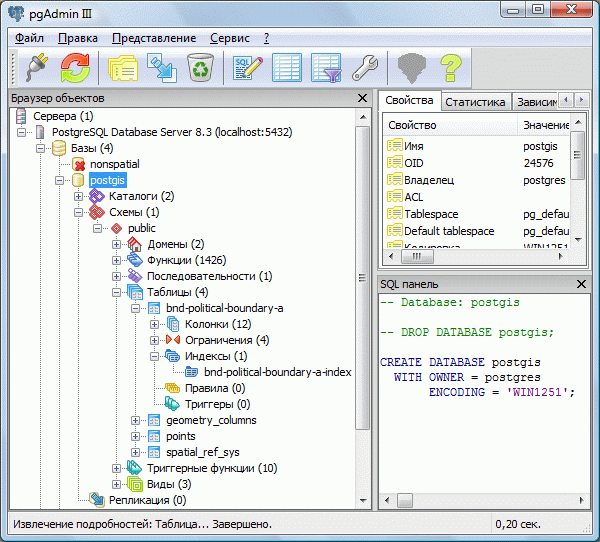Expand the Каталоги (2) node
Image resolution: width=600 pixels, height=542 pixels.
pos(78,196)
